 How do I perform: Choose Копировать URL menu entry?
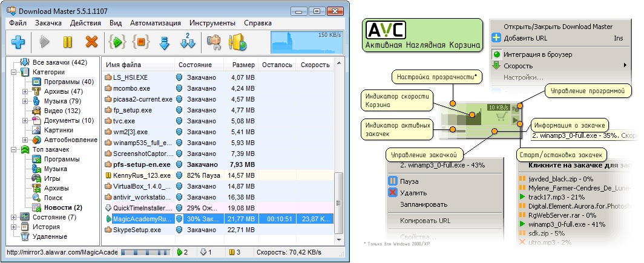[x=425, y=221]
